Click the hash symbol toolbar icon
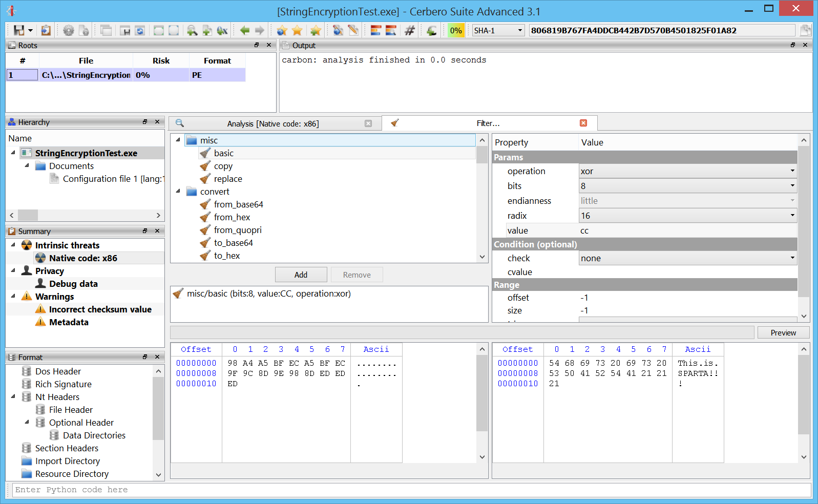Screen dimensions: 818x504 409,30
